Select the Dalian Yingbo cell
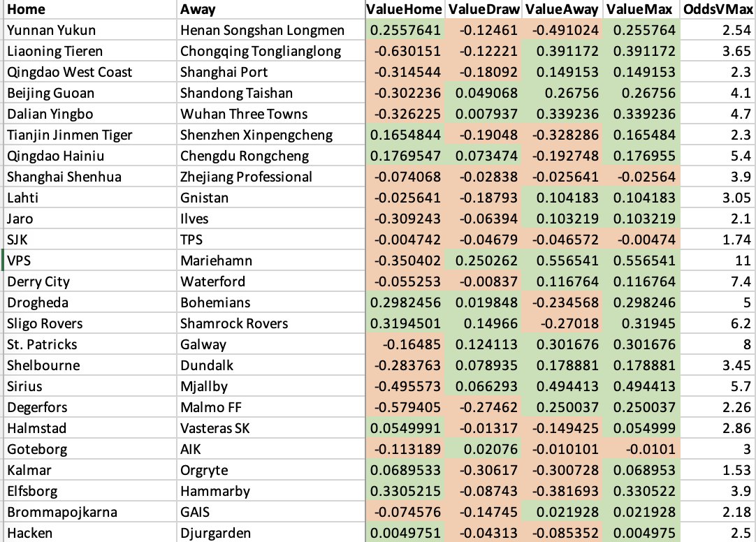The height and width of the screenshot is (542, 756). tap(90, 114)
